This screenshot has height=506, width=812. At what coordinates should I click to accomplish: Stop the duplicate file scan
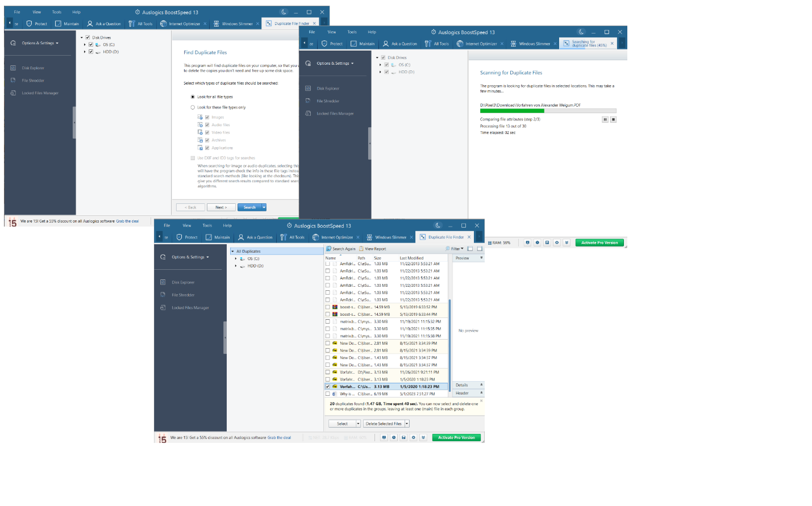(614, 119)
